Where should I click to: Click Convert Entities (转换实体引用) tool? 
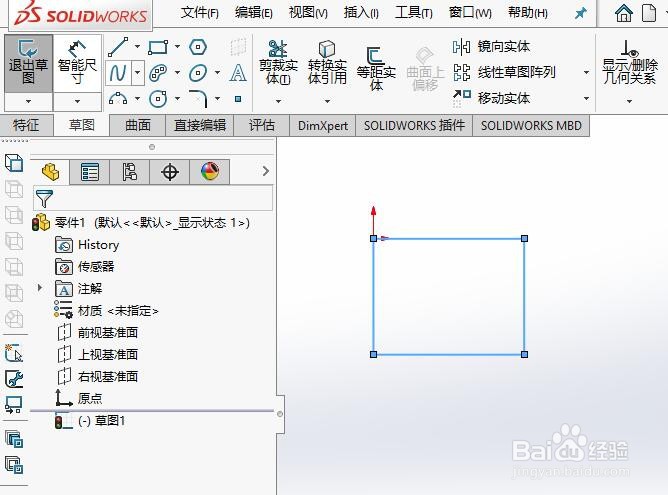327,63
